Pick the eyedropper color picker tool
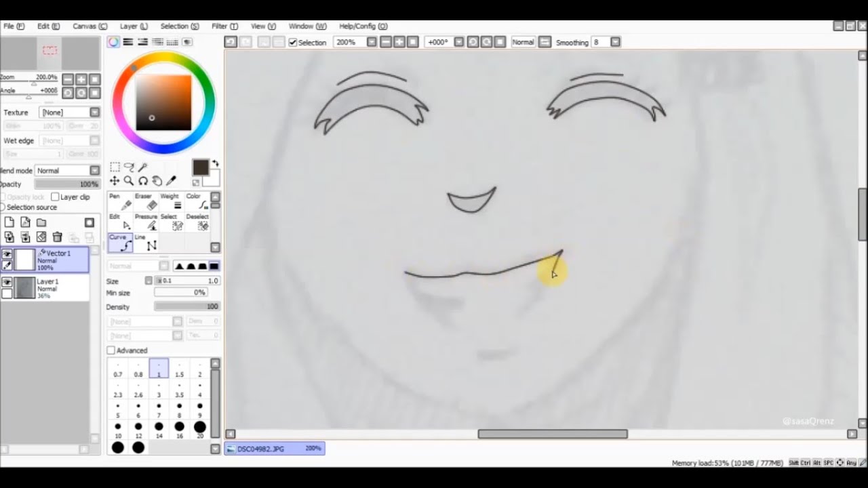 (172, 181)
